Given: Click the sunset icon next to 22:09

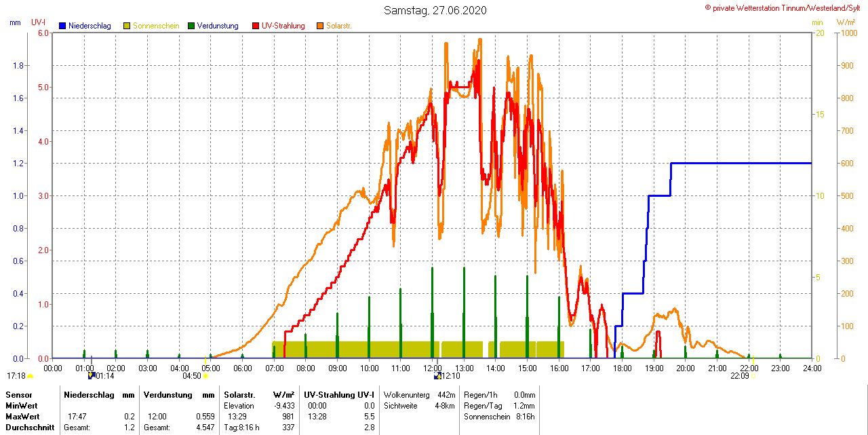Looking at the screenshot, I should (x=753, y=376).
